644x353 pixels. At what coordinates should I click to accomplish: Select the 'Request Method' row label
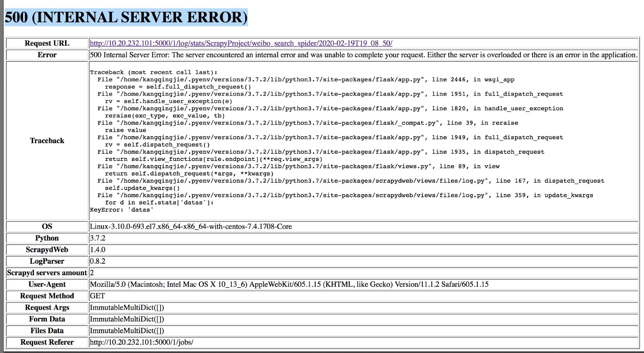click(x=47, y=296)
